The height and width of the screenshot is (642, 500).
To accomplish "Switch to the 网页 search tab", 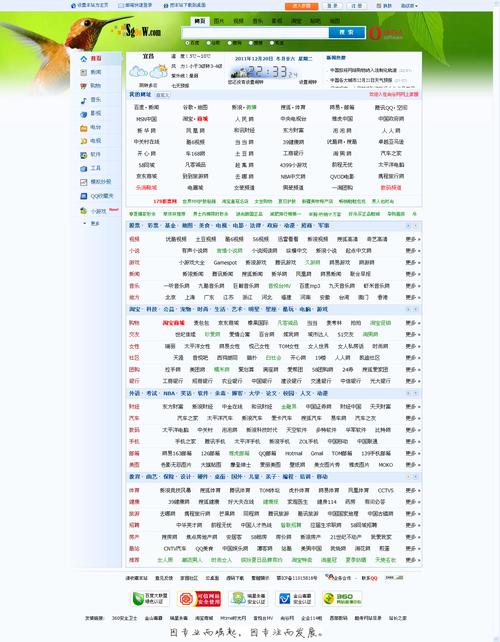I will point(200,21).
